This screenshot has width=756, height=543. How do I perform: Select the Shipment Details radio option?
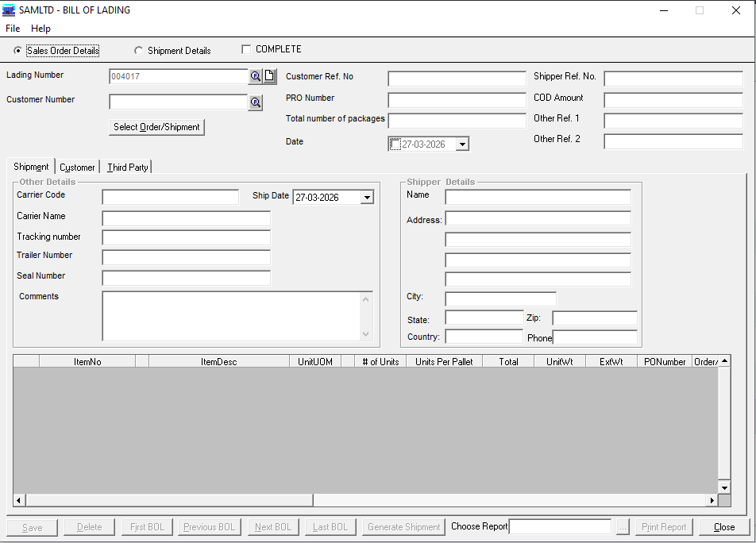point(139,51)
